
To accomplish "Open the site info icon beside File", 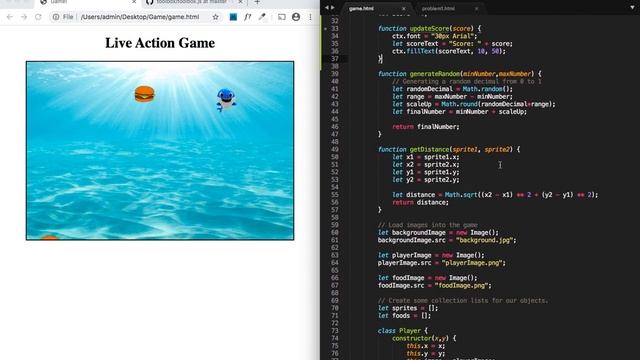I will [56, 17].
